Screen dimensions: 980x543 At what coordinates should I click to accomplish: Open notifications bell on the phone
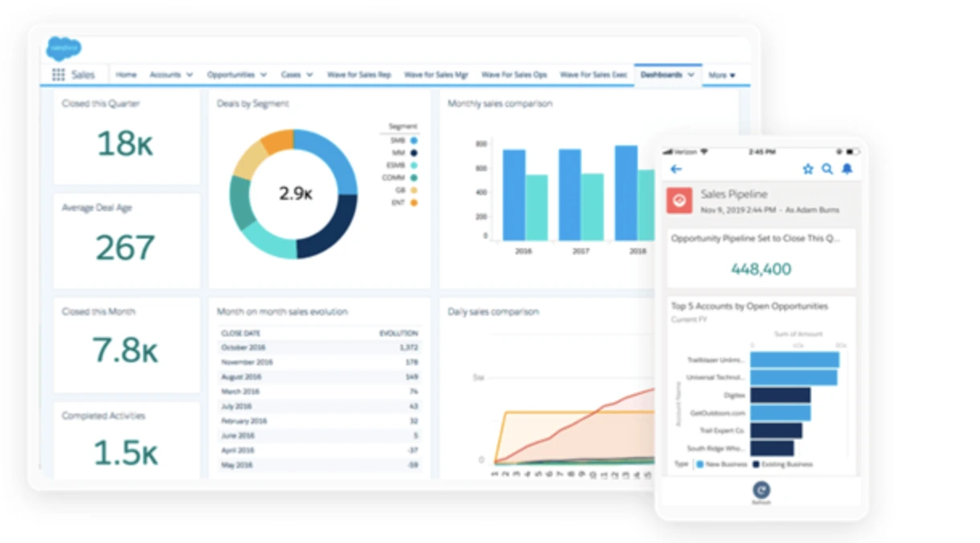pyautogui.click(x=847, y=169)
